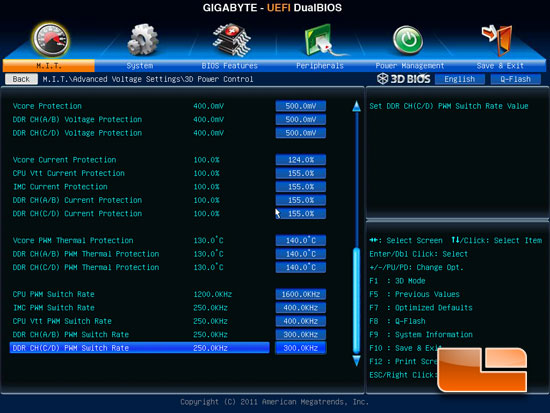This screenshot has width=550, height=413.
Task: Click F8 Q-Flash help line
Action: click(x=397, y=321)
